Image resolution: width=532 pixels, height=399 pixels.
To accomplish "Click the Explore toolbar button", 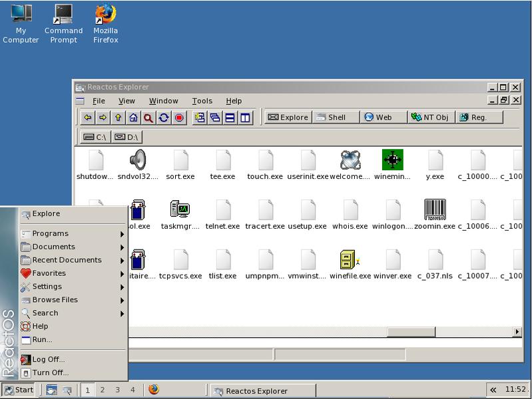I will click(288, 117).
